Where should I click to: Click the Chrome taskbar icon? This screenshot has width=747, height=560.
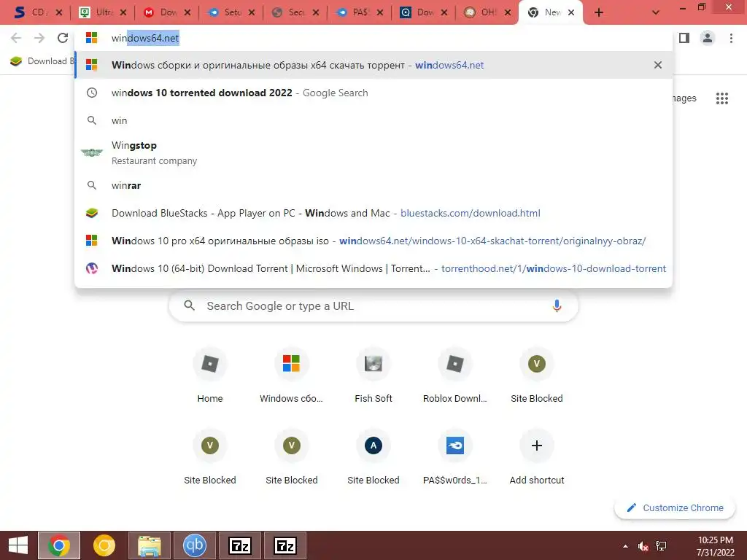click(59, 545)
